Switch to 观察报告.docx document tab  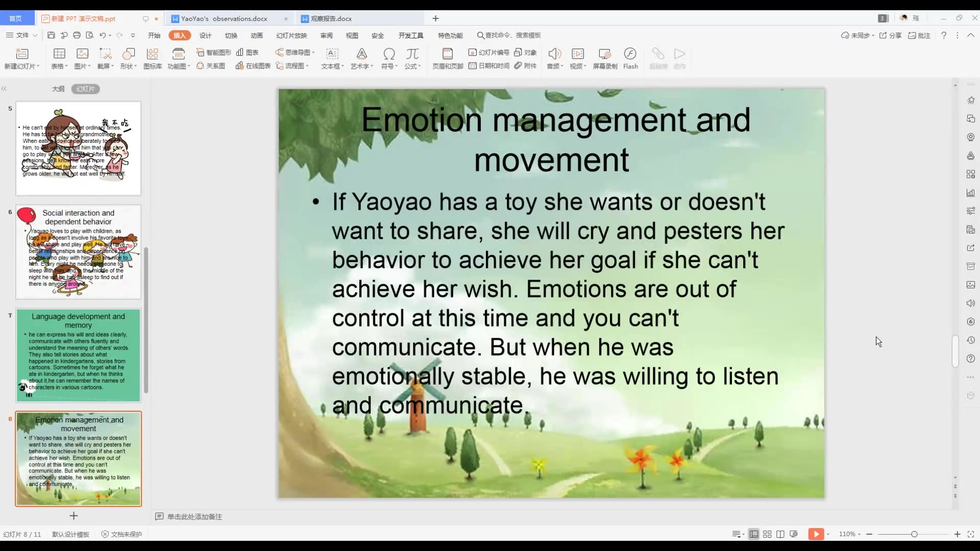(331, 18)
